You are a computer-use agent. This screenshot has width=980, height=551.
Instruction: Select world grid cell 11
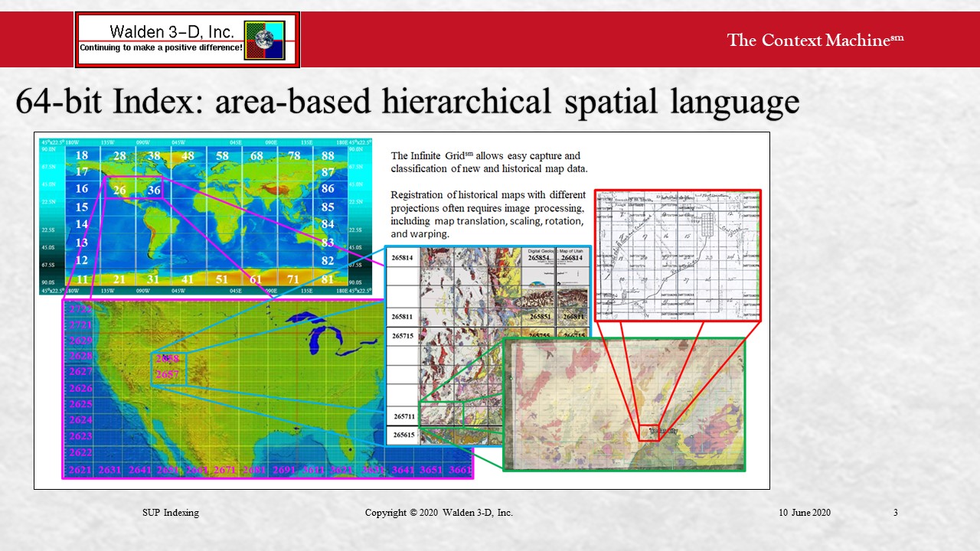pyautogui.click(x=82, y=279)
